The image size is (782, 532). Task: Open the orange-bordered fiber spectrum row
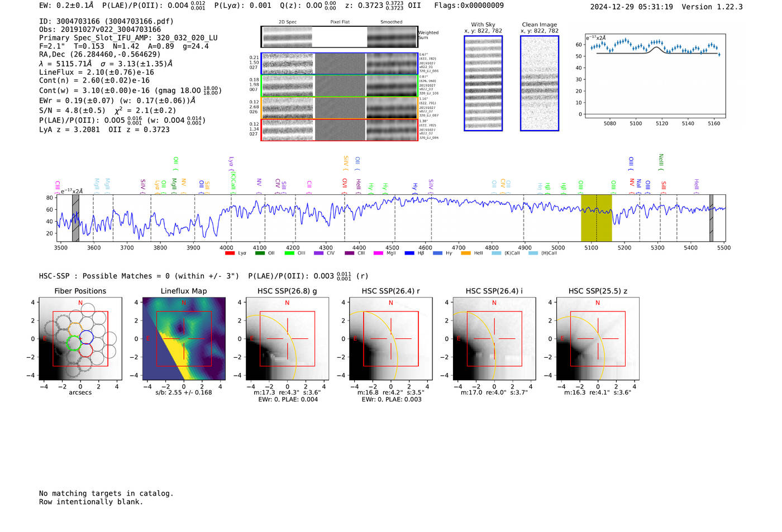[x=339, y=108]
